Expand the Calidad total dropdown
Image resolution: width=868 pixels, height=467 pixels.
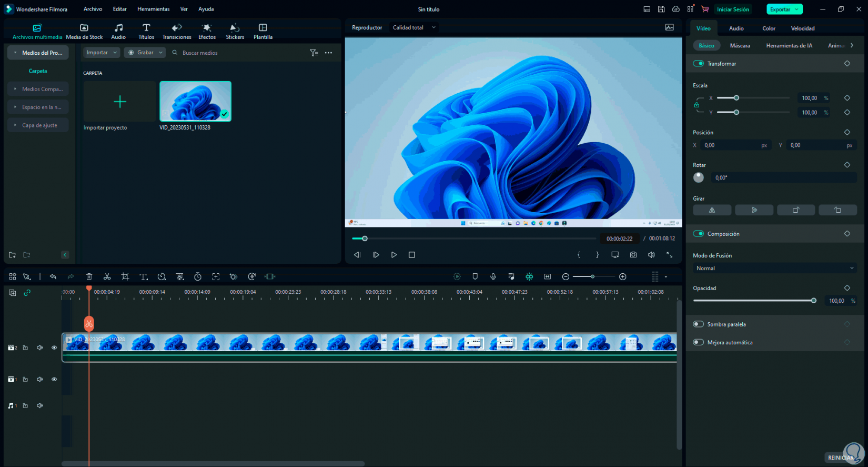tap(414, 27)
